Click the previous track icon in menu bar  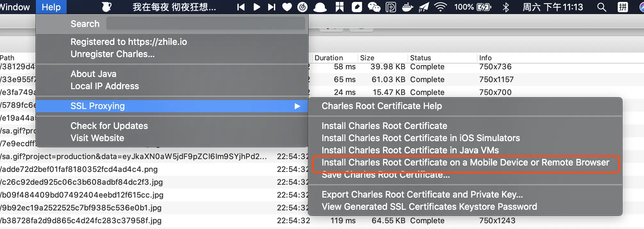click(x=241, y=7)
